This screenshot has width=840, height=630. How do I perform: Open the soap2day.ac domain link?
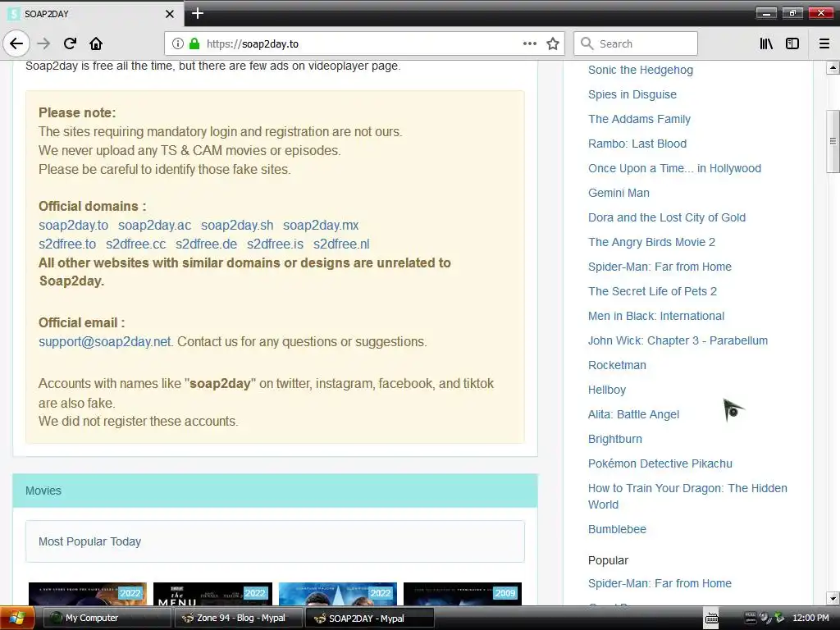click(x=154, y=225)
